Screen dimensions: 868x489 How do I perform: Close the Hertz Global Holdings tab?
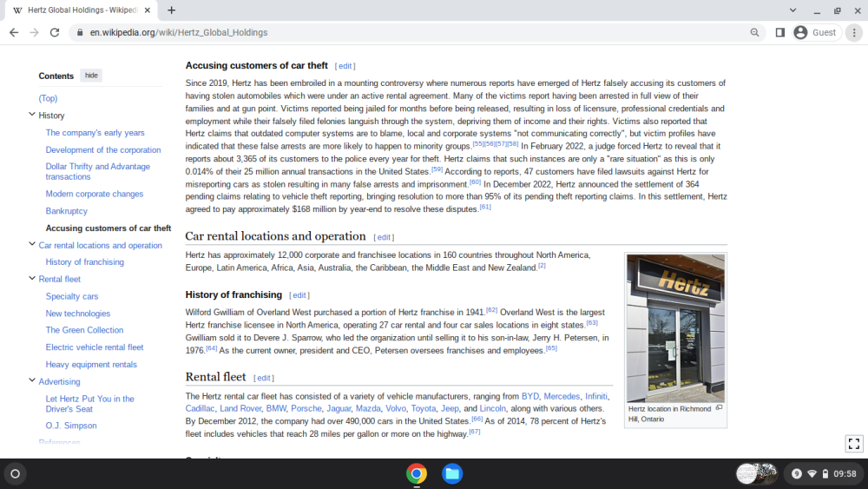(x=148, y=10)
